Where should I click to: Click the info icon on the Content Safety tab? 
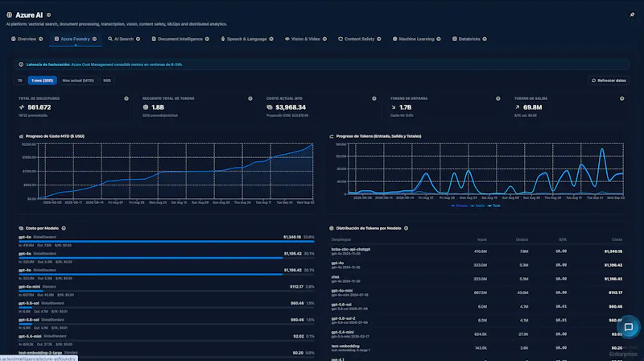378,39
